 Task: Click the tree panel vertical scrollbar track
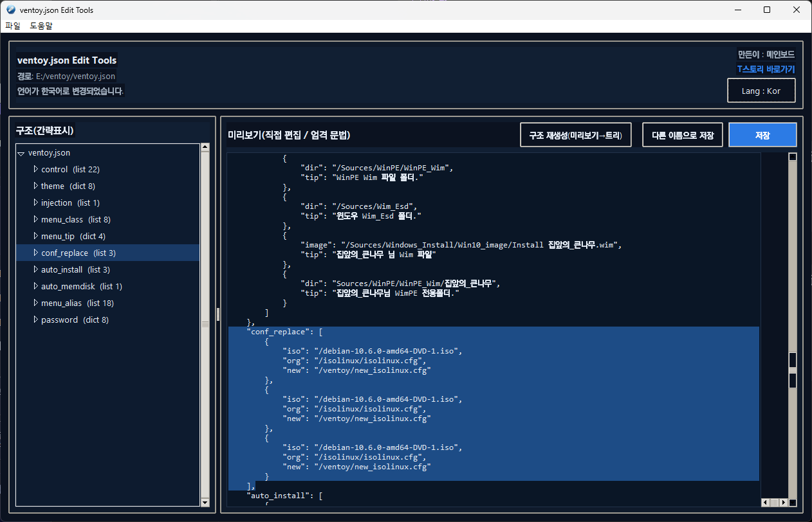point(205,325)
